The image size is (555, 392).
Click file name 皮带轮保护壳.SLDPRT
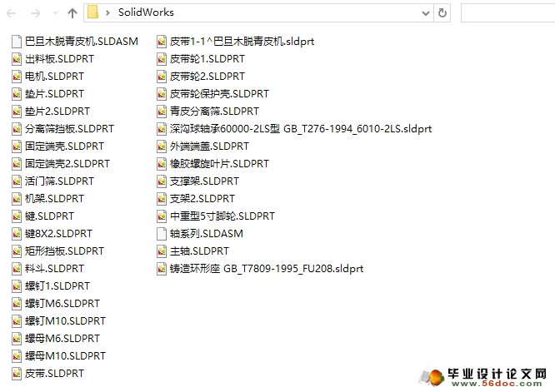219,94
